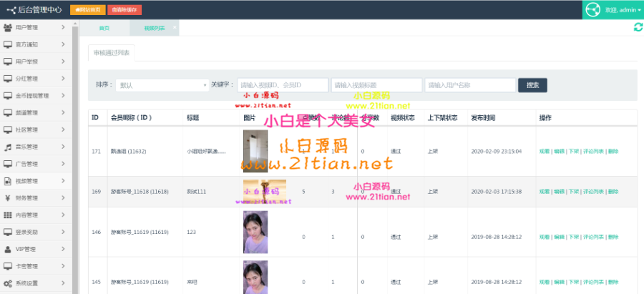Open the 排序 sort dropdown
644x294 pixels.
click(162, 85)
